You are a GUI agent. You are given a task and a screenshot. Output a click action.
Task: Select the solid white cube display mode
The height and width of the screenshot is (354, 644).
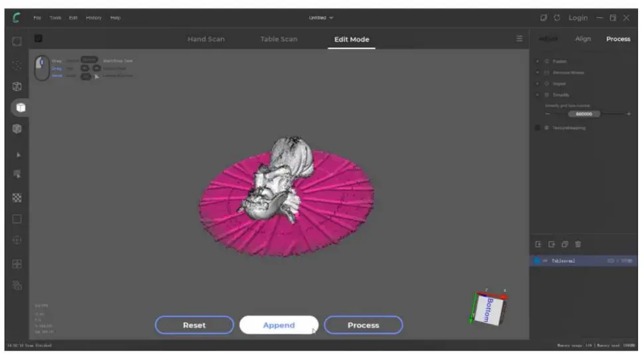(x=21, y=107)
